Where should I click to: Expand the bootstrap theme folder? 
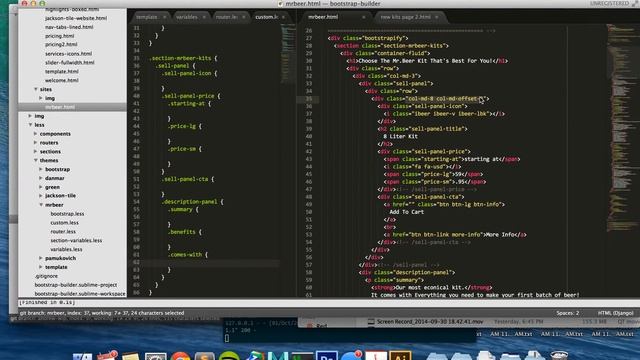pos(41,169)
